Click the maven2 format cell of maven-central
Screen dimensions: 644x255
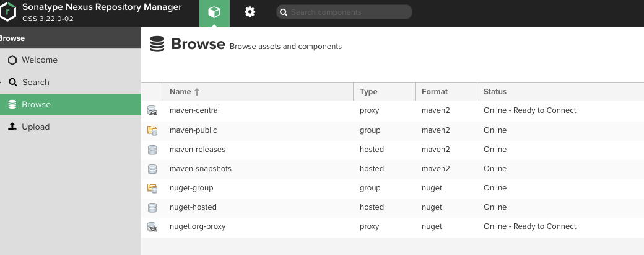coord(436,110)
